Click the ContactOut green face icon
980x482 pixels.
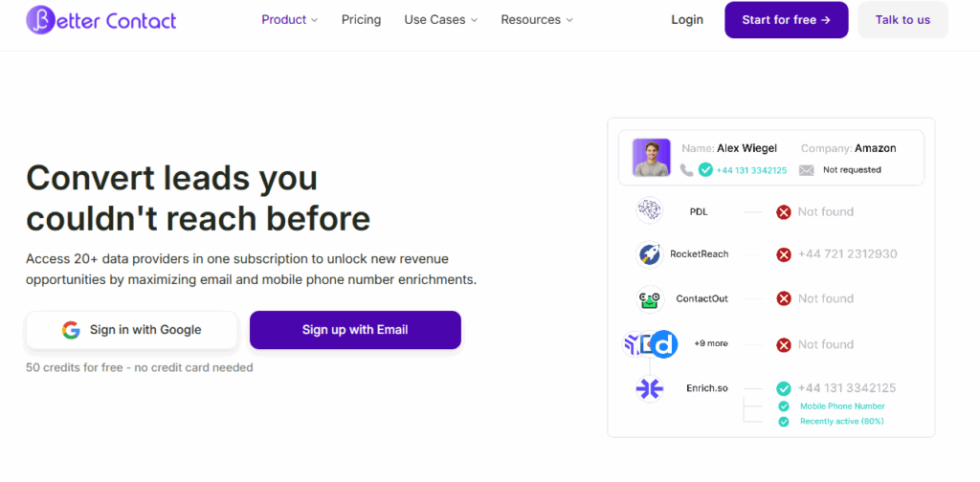pyautogui.click(x=650, y=299)
